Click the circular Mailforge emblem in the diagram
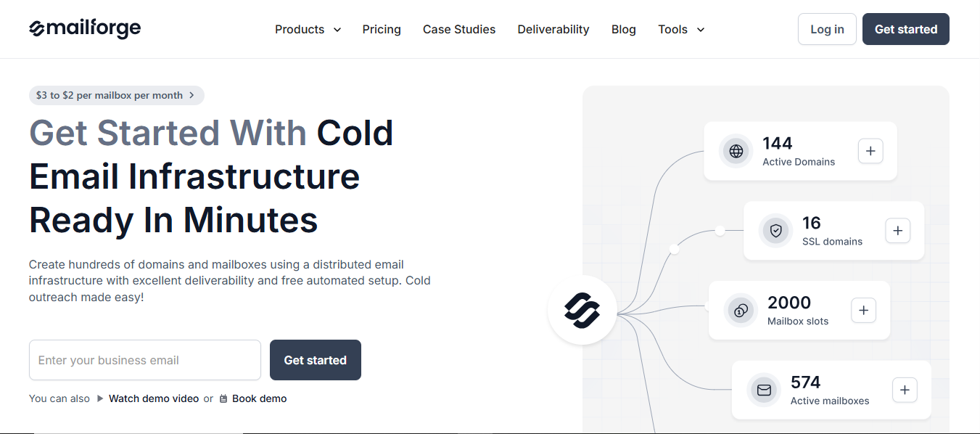This screenshot has width=980, height=434. coord(582,310)
